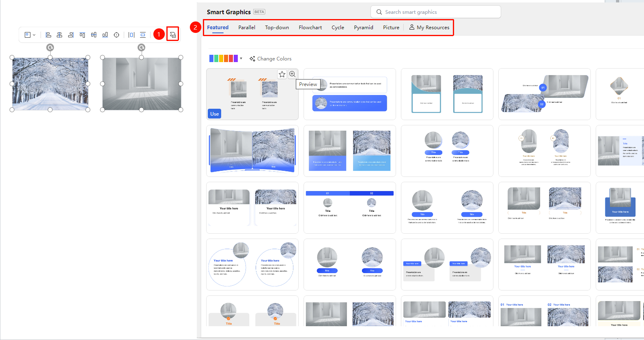Screen dimensions: 644x340
Task: Click the Change Colors button
Action: click(x=270, y=59)
